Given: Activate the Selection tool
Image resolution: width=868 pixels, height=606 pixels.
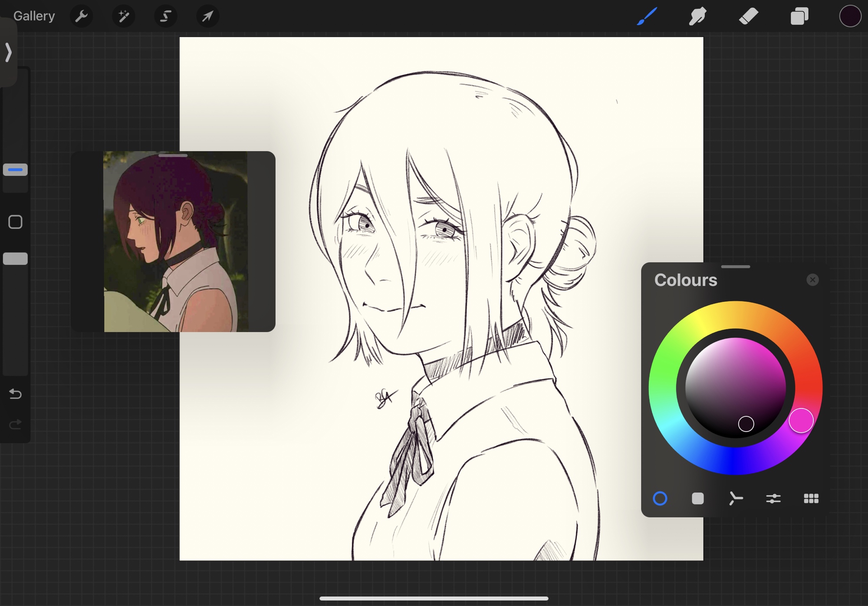Looking at the screenshot, I should 165,16.
